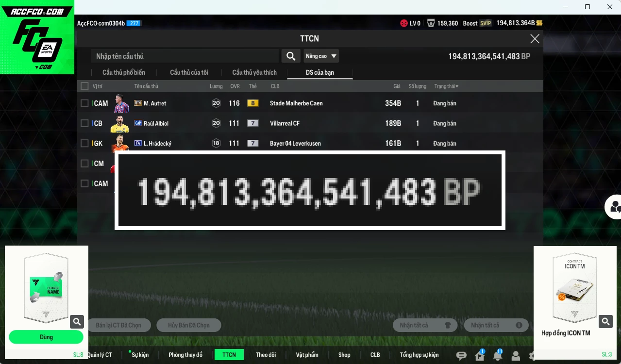Open Shop in the bottom menu

click(x=344, y=355)
